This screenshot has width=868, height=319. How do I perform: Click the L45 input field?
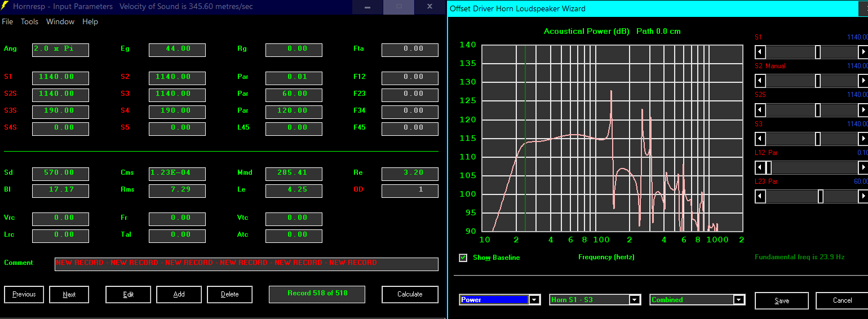294,129
